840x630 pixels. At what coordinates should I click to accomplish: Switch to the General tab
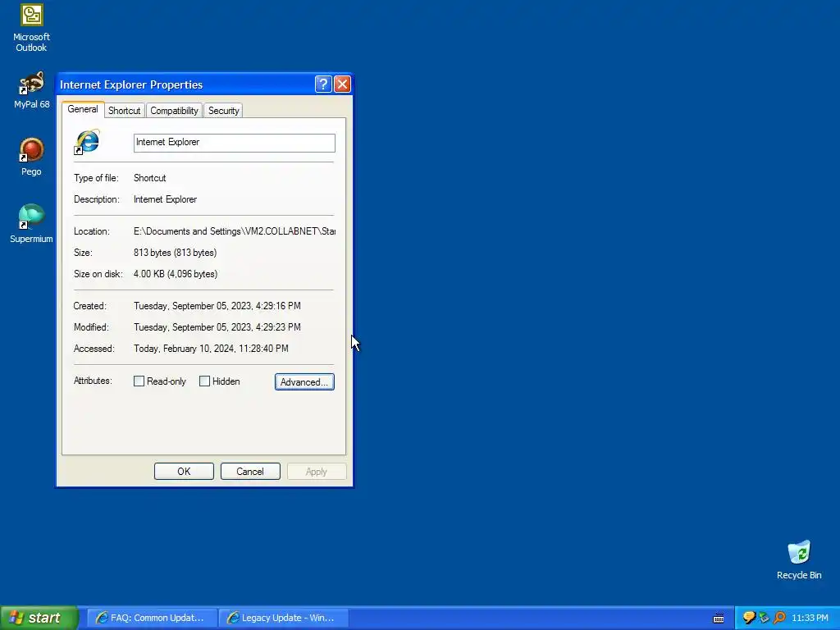tap(83, 109)
